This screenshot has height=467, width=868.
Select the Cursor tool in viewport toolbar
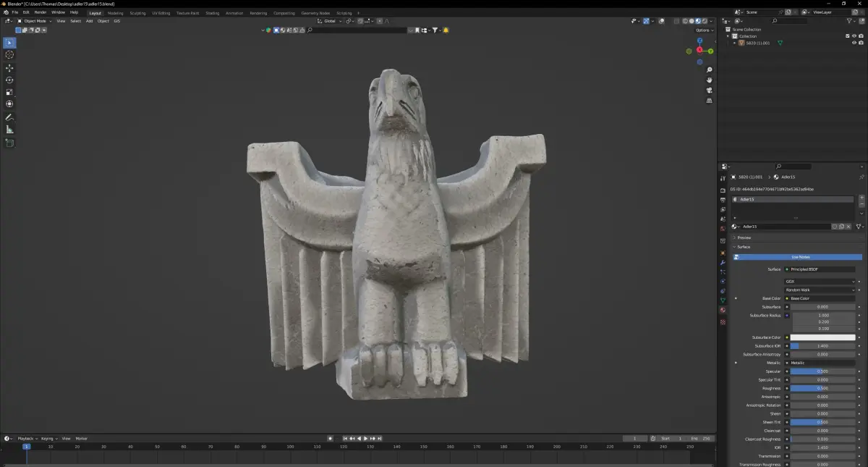[9, 55]
